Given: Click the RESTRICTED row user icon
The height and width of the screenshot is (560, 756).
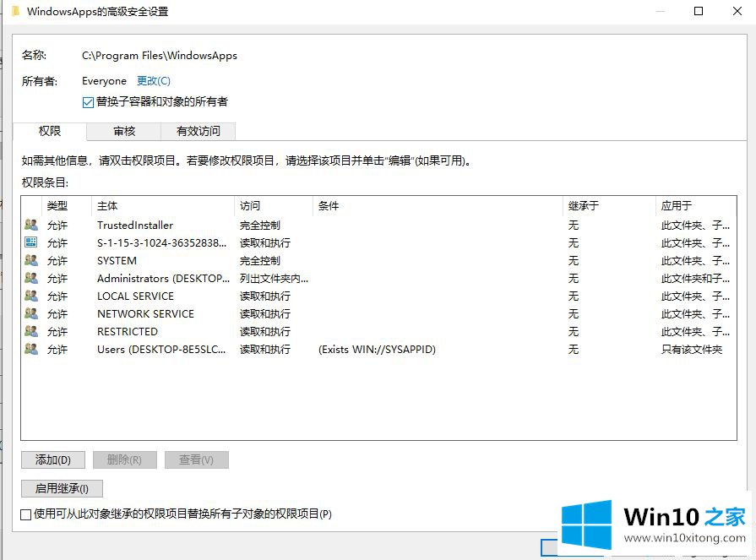Looking at the screenshot, I should (31, 332).
